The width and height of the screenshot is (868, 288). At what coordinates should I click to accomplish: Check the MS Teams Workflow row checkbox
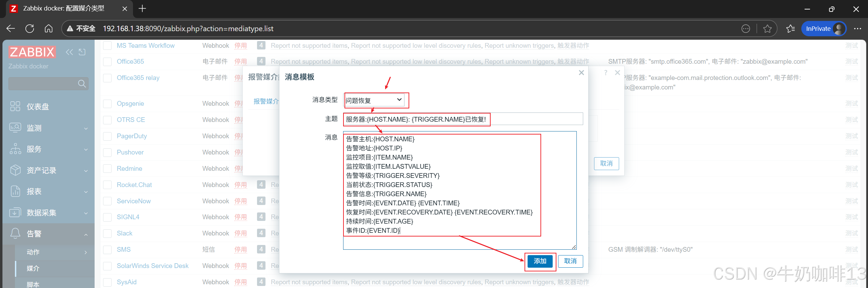coord(107,45)
